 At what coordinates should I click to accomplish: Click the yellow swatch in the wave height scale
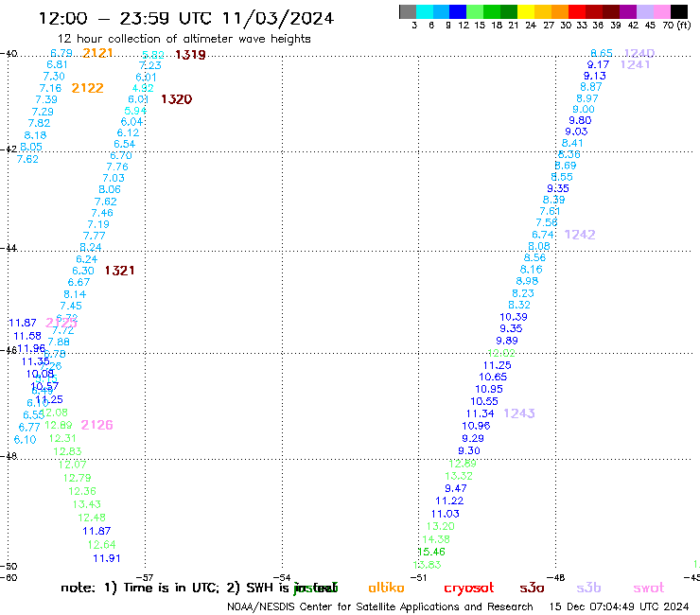click(526, 11)
